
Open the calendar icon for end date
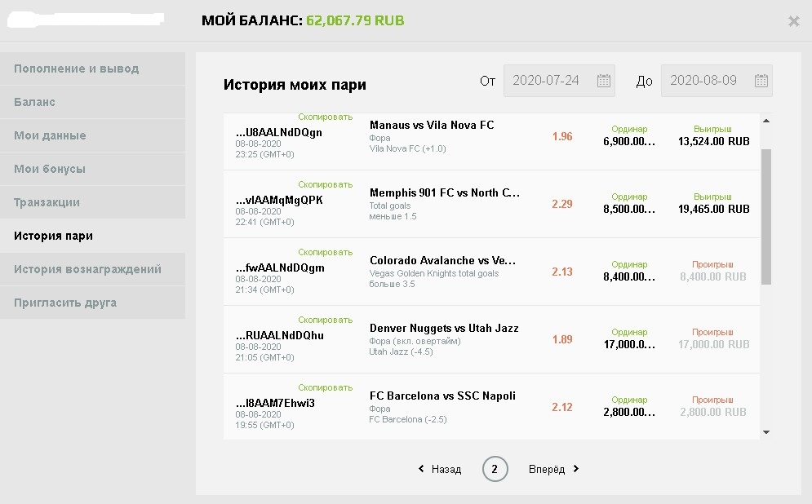coord(761,81)
